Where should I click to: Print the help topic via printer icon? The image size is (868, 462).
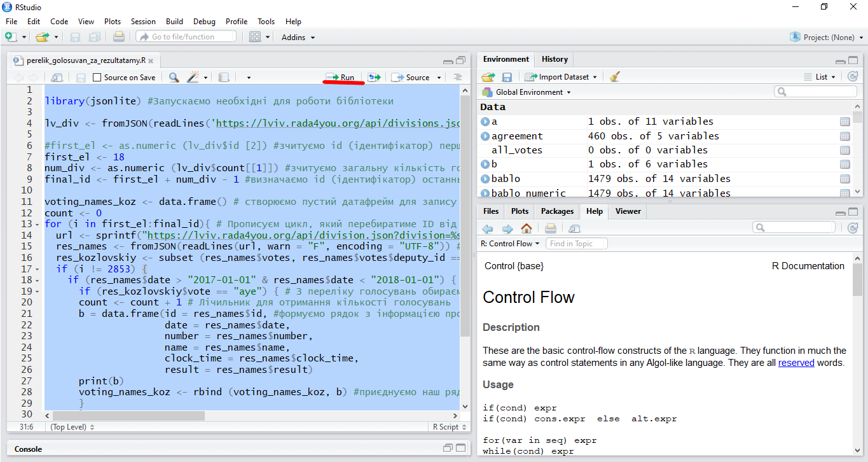tap(551, 228)
